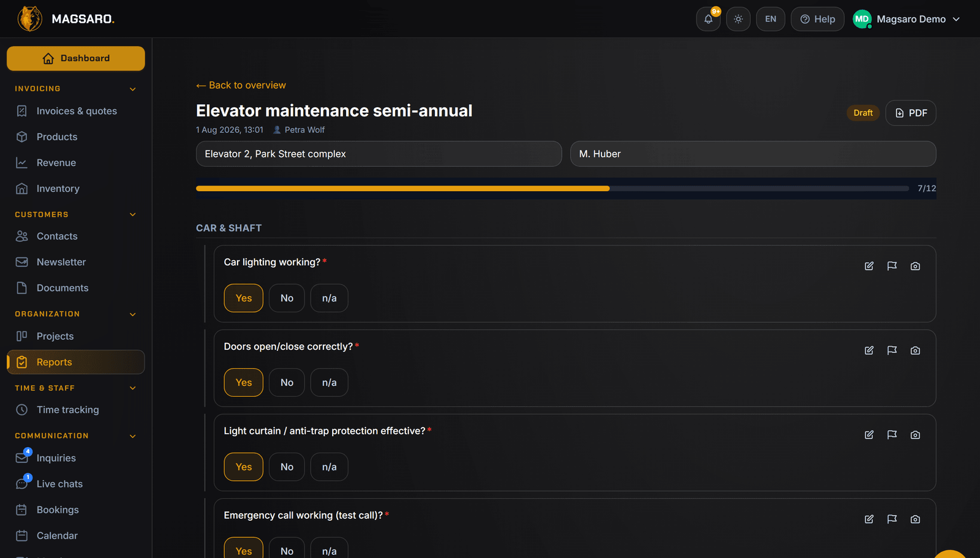Go back to overview
Screen dimensions: 980x558
pos(241,85)
